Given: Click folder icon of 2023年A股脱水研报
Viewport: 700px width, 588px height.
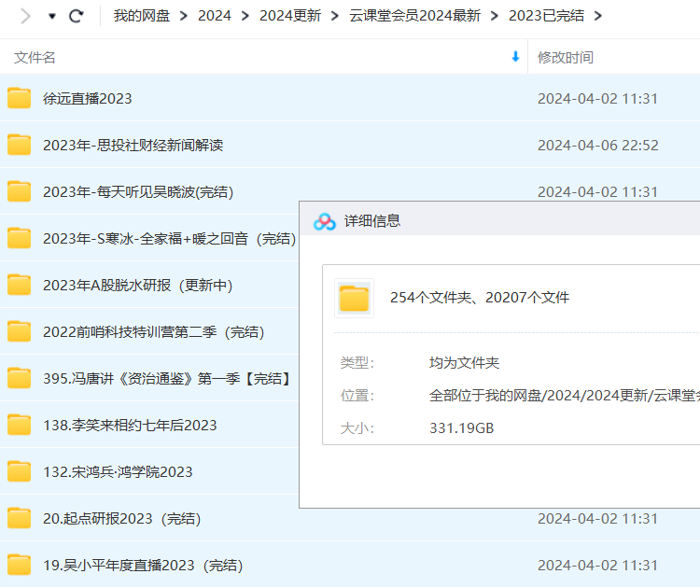Looking at the screenshot, I should [20, 285].
